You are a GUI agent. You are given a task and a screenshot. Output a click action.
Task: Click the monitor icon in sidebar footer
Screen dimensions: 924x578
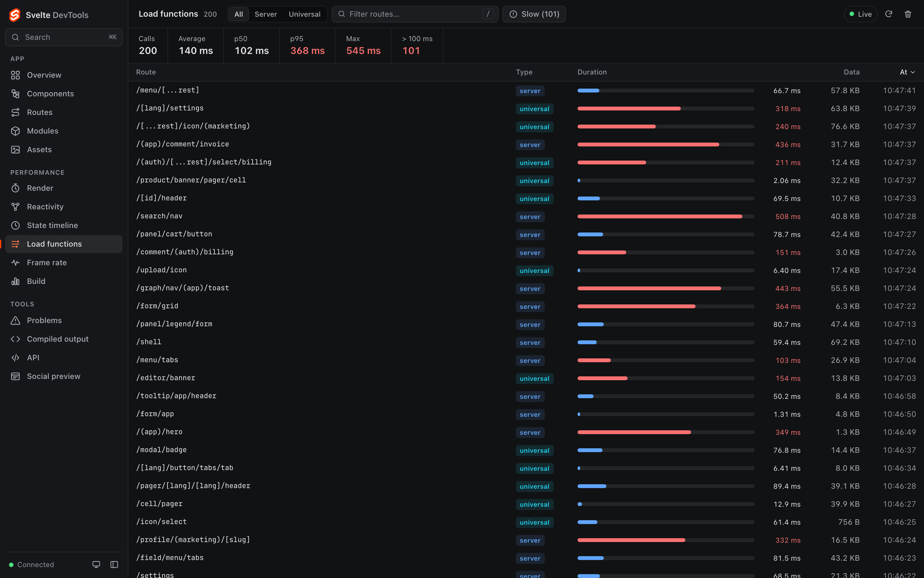[x=96, y=565]
